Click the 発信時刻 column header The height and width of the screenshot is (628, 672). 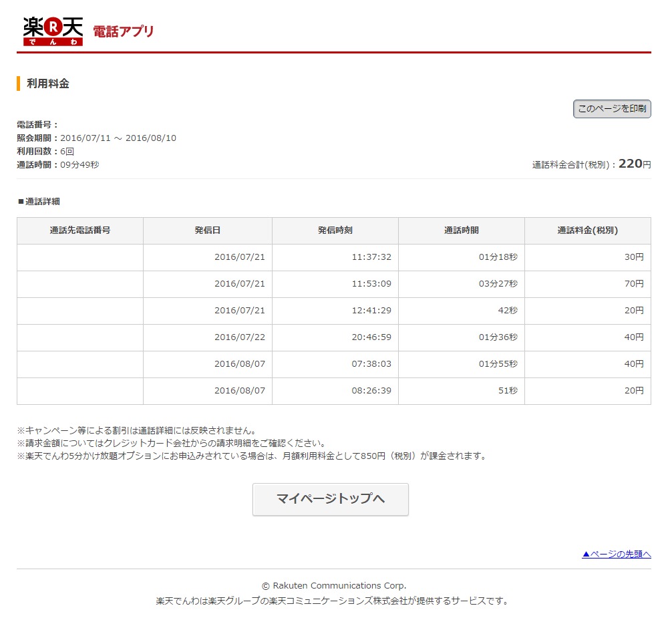[x=335, y=230]
